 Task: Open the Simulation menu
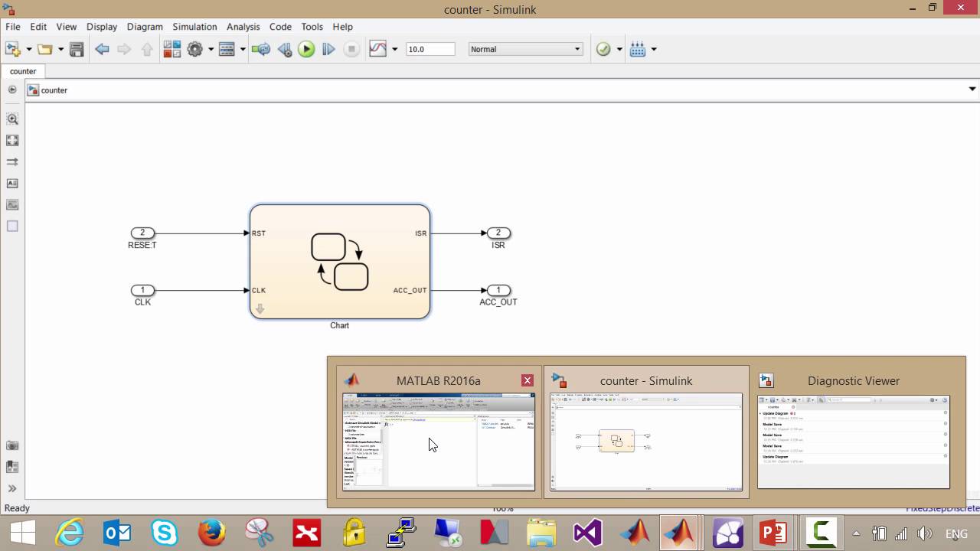(x=194, y=27)
